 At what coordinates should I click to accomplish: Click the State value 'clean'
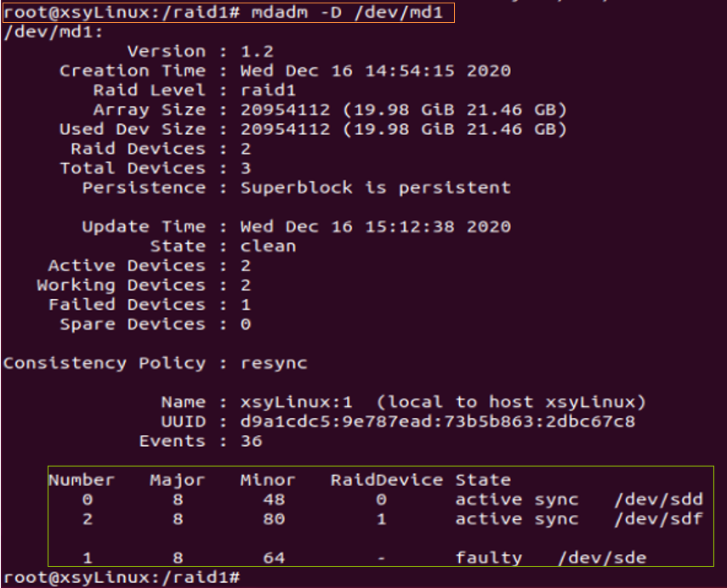[268, 246]
